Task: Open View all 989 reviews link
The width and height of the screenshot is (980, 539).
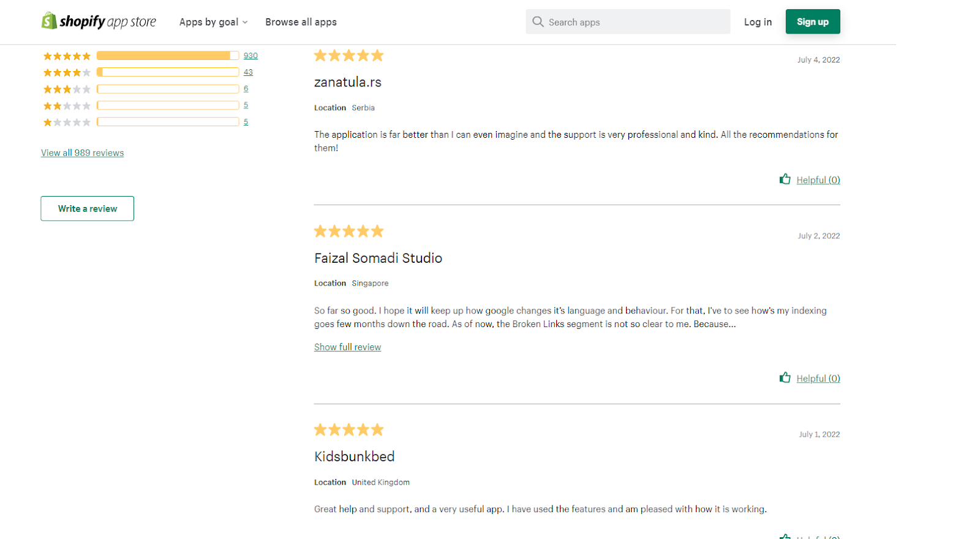Action: (82, 153)
